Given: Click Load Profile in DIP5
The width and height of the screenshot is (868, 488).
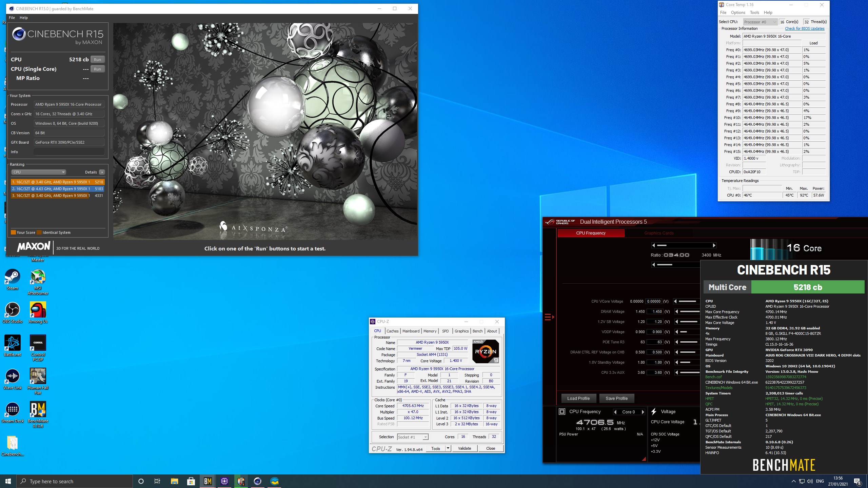Looking at the screenshot, I should 578,399.
